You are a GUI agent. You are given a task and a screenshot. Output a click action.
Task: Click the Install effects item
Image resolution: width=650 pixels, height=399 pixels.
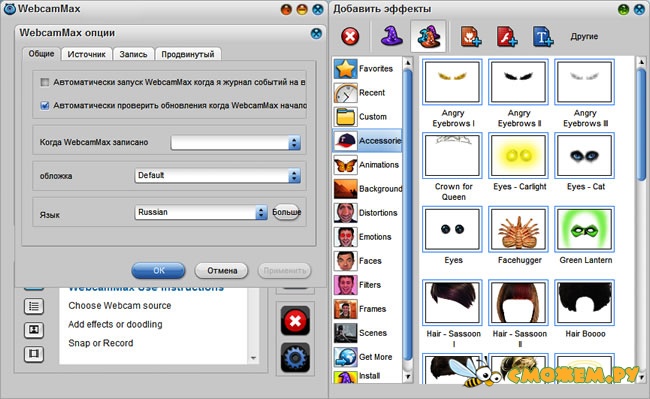pos(367,377)
